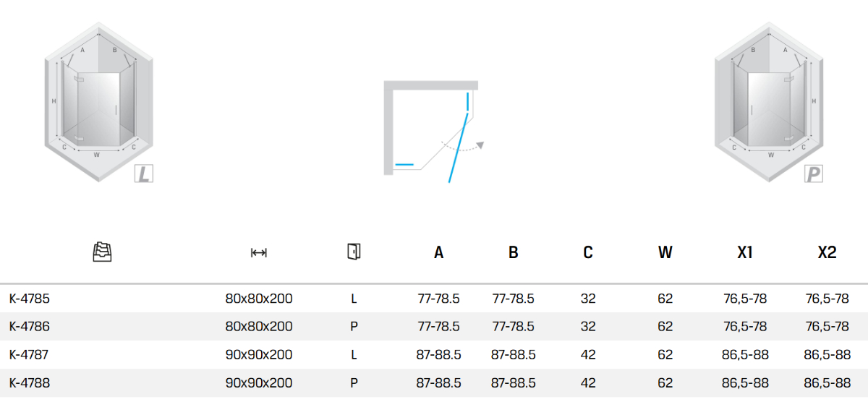Click the column W header

coord(665,252)
